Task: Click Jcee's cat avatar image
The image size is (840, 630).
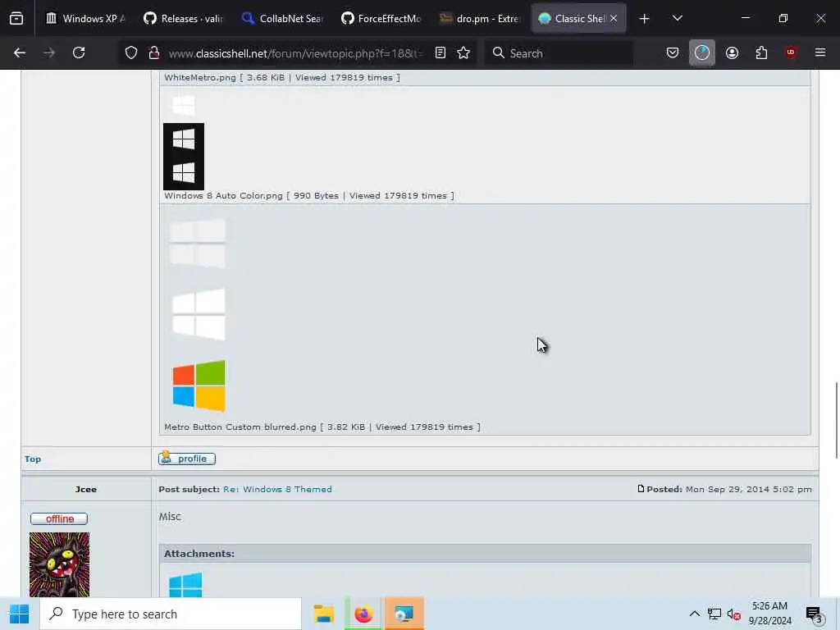Action: [59, 564]
